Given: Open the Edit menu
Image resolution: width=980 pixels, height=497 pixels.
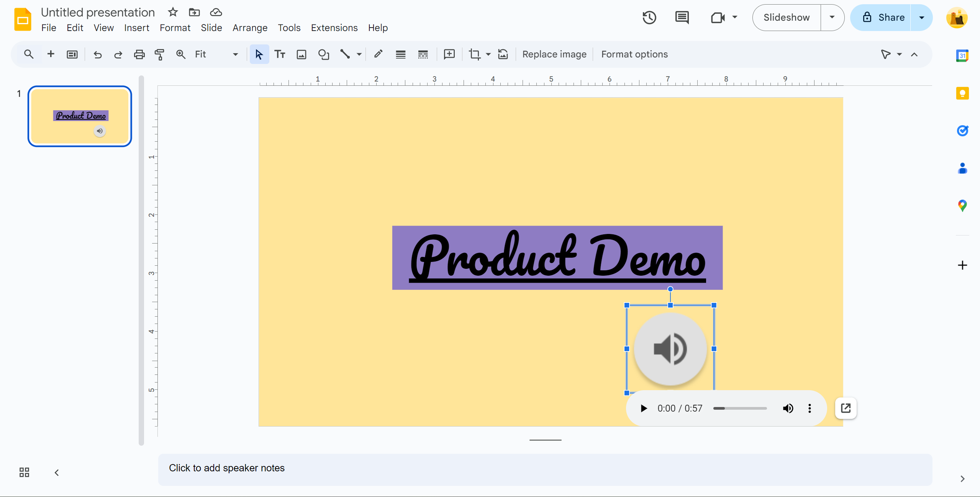Looking at the screenshot, I should (x=75, y=28).
